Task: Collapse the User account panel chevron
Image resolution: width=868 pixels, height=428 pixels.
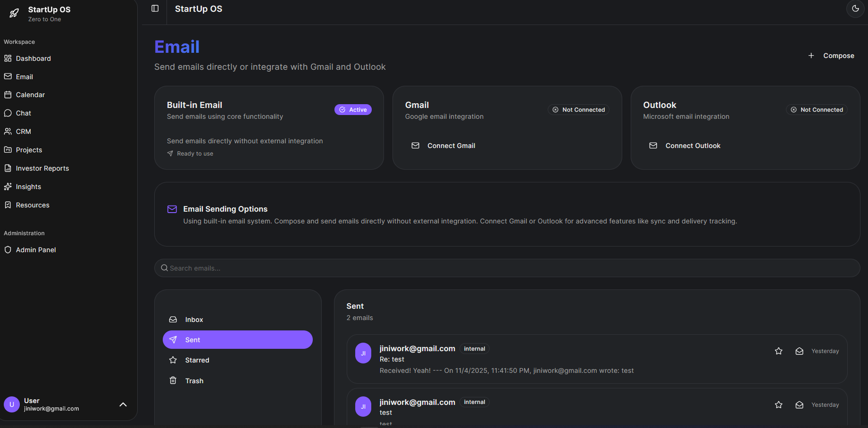Action: [x=123, y=404]
